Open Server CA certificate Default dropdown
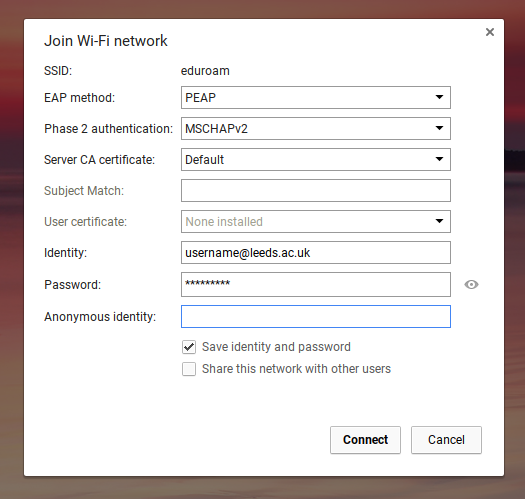 click(316, 159)
